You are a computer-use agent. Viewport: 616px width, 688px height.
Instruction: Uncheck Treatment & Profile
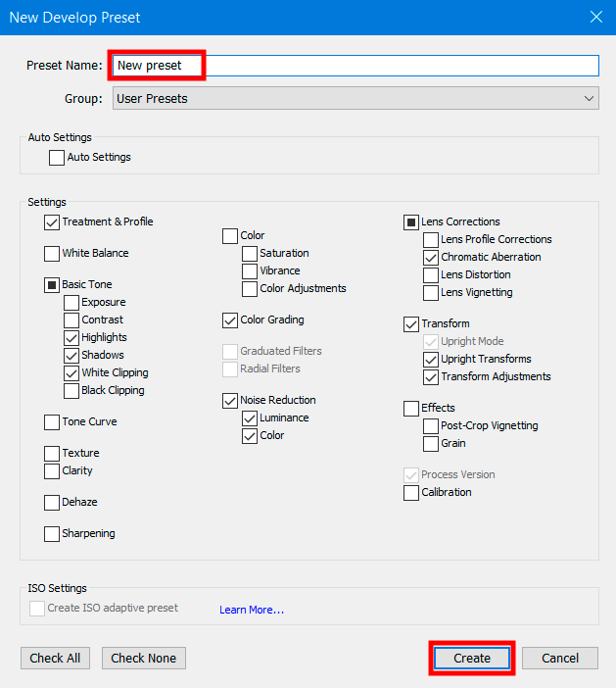coord(52,222)
